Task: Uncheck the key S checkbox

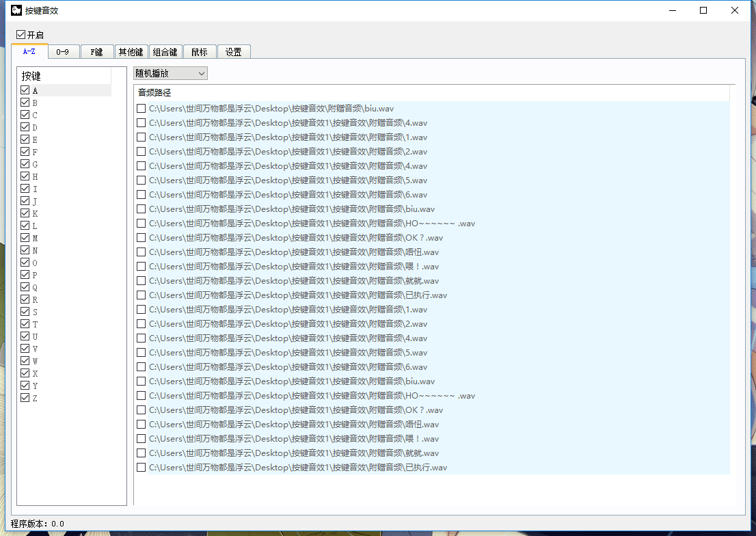Action: coord(25,312)
